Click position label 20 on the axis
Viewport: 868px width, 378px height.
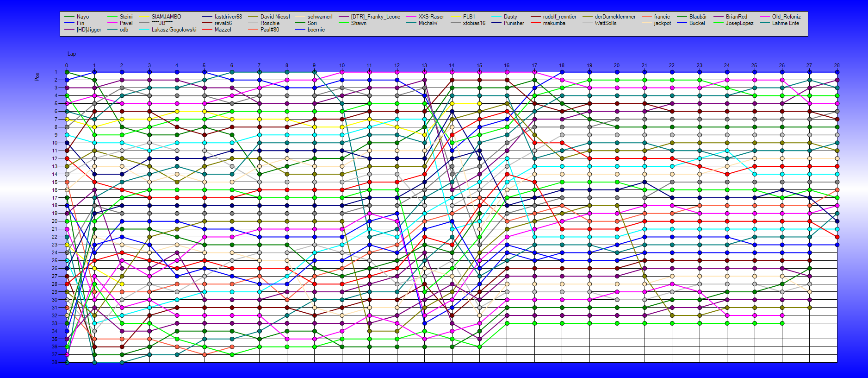(x=55, y=221)
